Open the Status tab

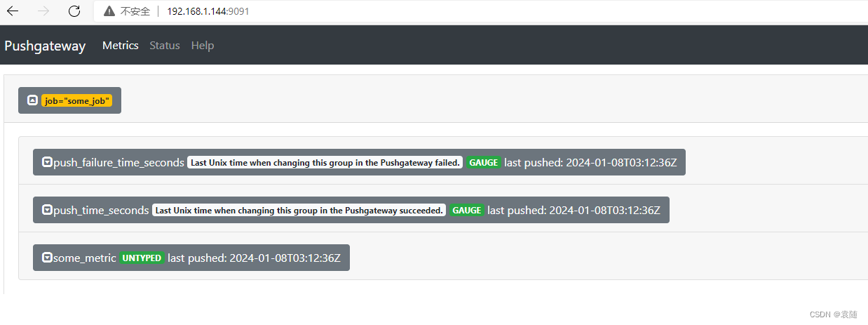tap(165, 46)
